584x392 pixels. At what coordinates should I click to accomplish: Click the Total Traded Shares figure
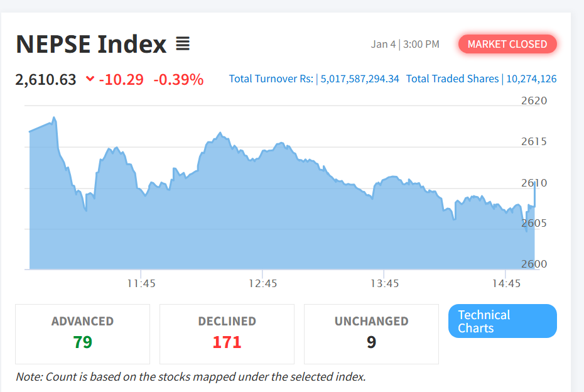531,79
